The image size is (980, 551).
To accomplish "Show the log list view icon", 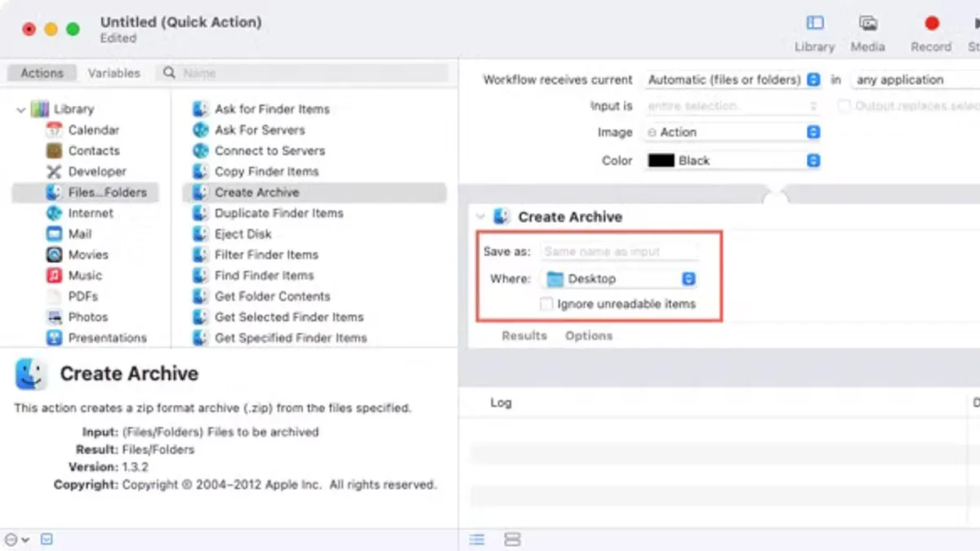I will [x=477, y=540].
